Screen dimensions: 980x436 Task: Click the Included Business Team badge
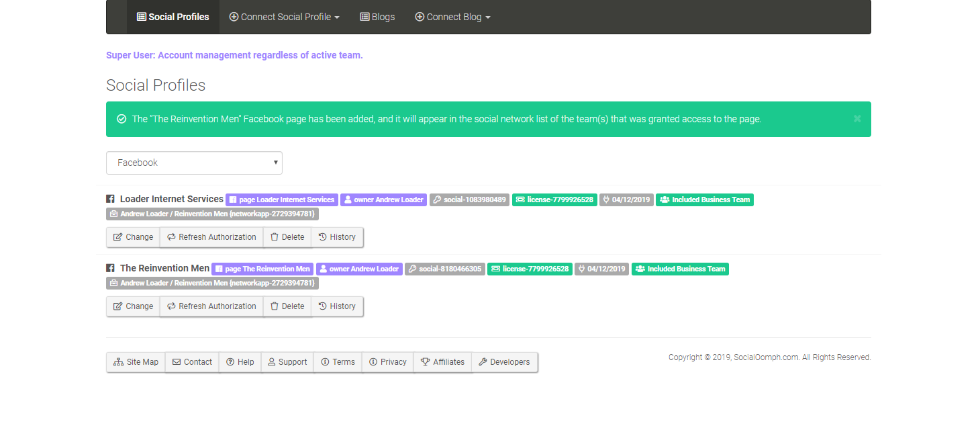tap(705, 200)
